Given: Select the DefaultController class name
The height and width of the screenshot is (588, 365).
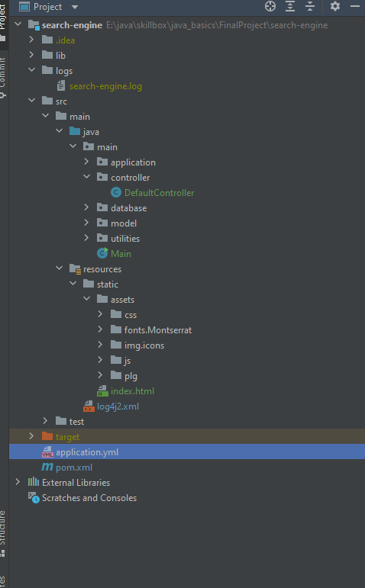Looking at the screenshot, I should click(160, 193).
